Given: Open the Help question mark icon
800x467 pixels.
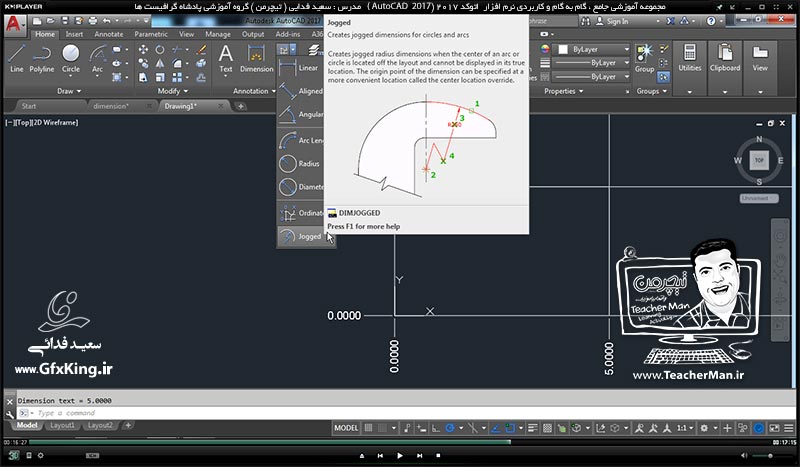Looking at the screenshot, I should [711, 21].
